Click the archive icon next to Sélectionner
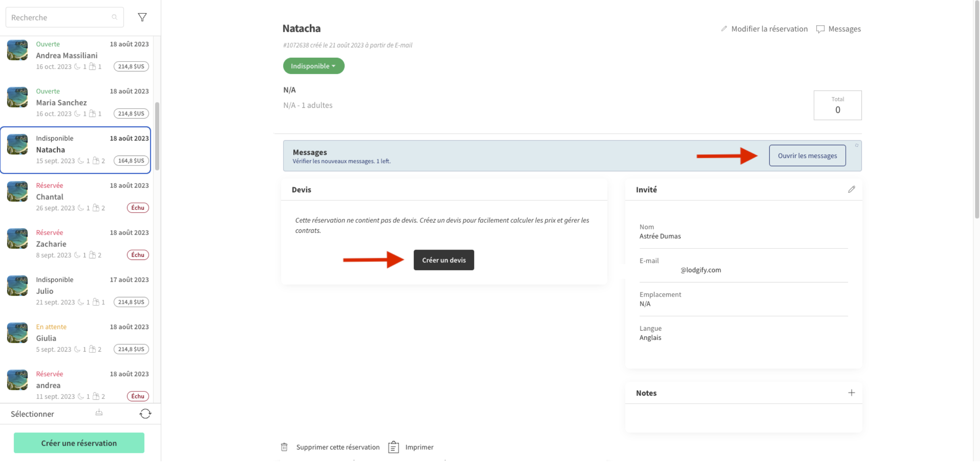980x464 pixels. click(98, 413)
